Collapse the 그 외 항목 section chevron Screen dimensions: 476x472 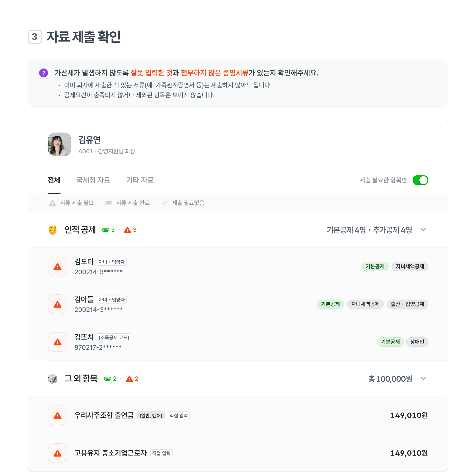click(x=423, y=379)
